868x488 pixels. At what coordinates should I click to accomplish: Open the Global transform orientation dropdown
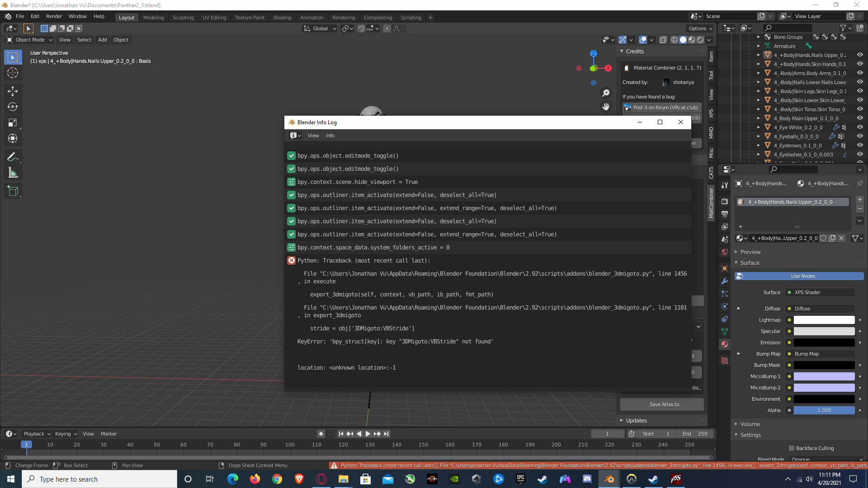(320, 28)
